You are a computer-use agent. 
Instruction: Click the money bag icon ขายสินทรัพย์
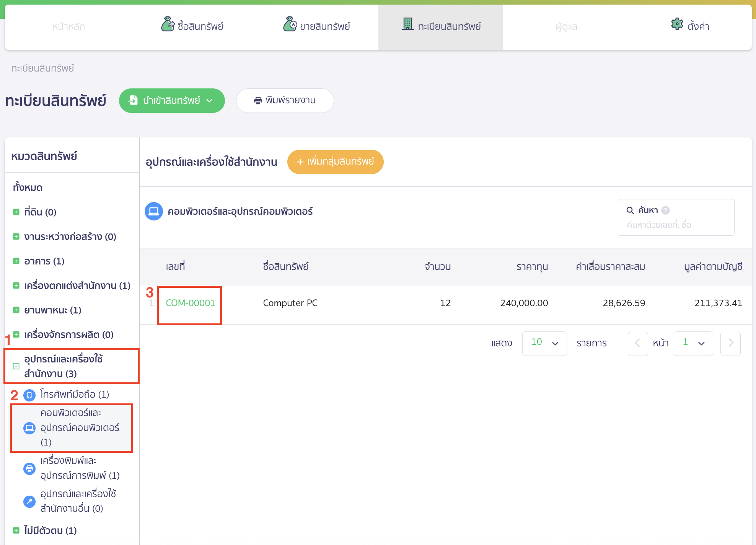[x=290, y=24]
